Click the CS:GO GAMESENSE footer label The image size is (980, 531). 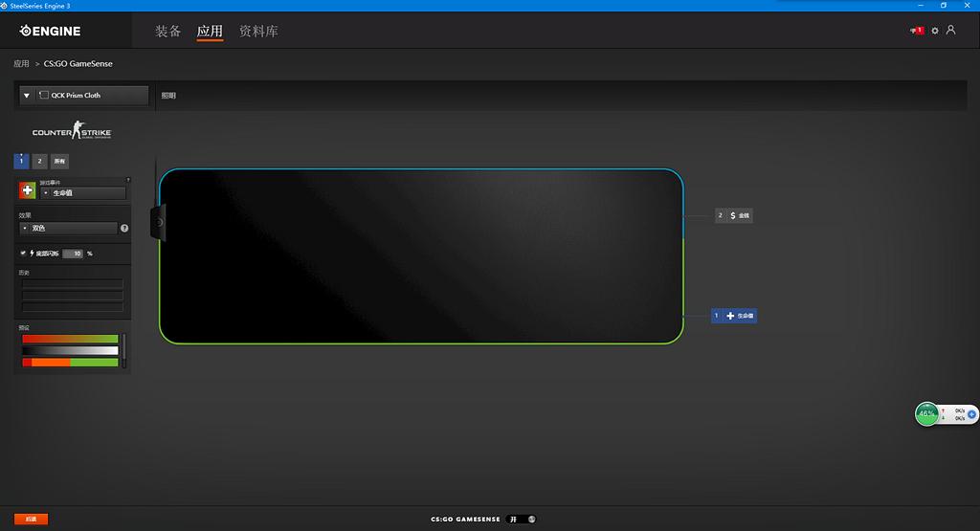pyautogui.click(x=465, y=520)
